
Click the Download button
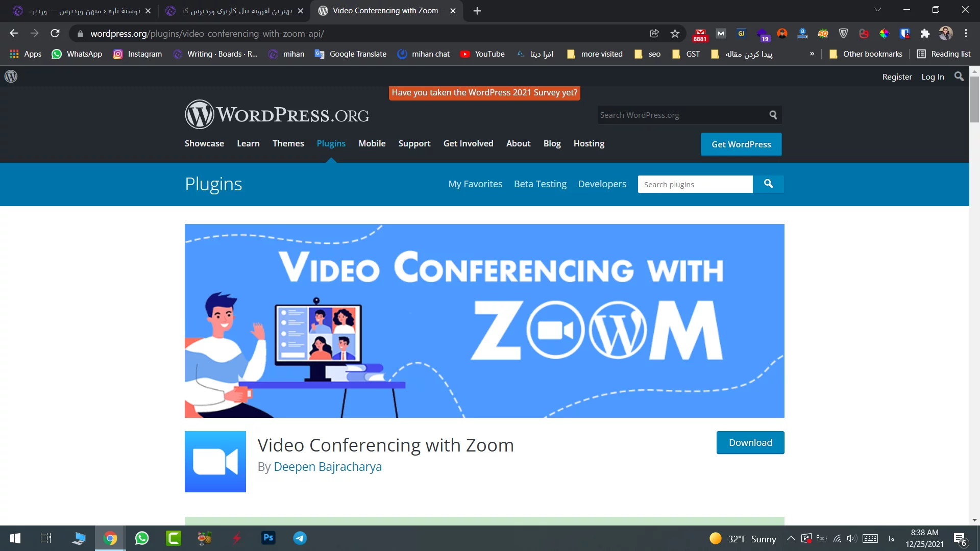tap(750, 442)
